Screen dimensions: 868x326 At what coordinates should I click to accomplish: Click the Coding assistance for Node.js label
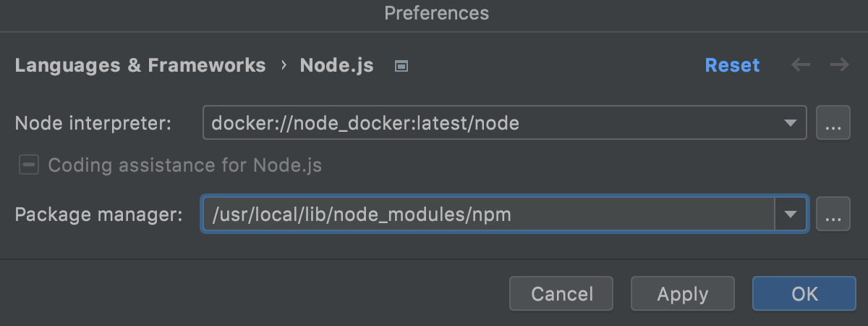point(184,165)
